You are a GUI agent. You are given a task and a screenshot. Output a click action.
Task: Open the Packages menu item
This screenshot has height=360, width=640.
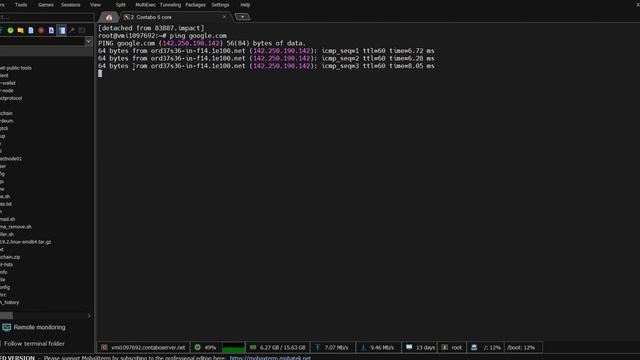click(196, 5)
